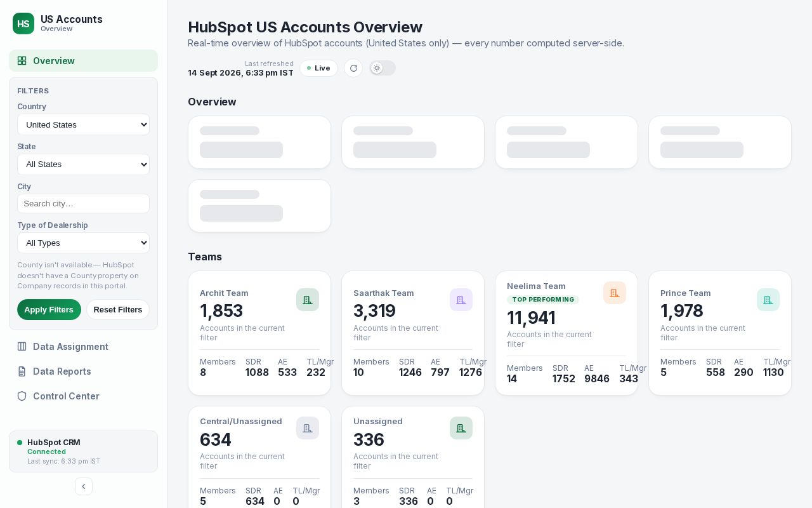Click the Neelima Team count 11,941
Screen dimensions: 812x508
click(x=531, y=317)
